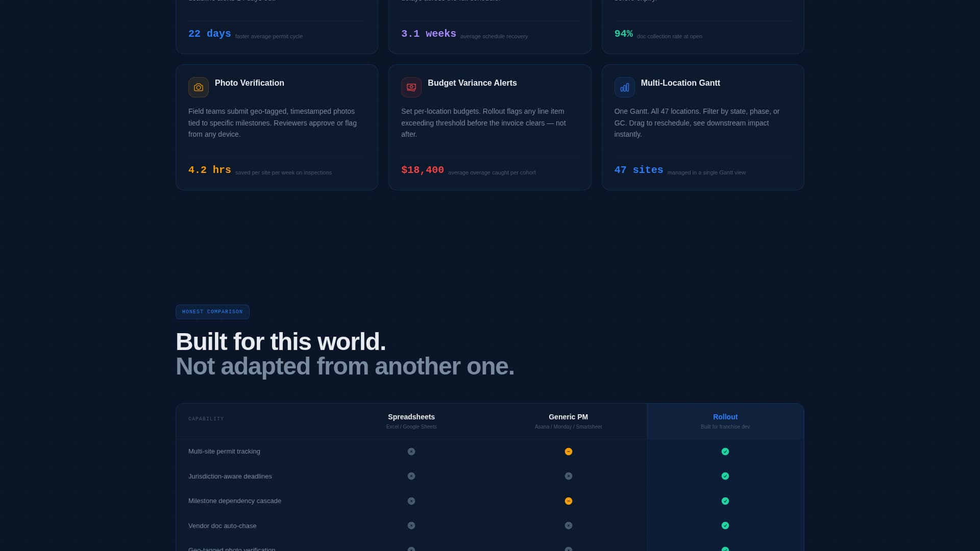Click the 4.2 hrs statistic
This screenshot has height=551, width=980.
(210, 170)
